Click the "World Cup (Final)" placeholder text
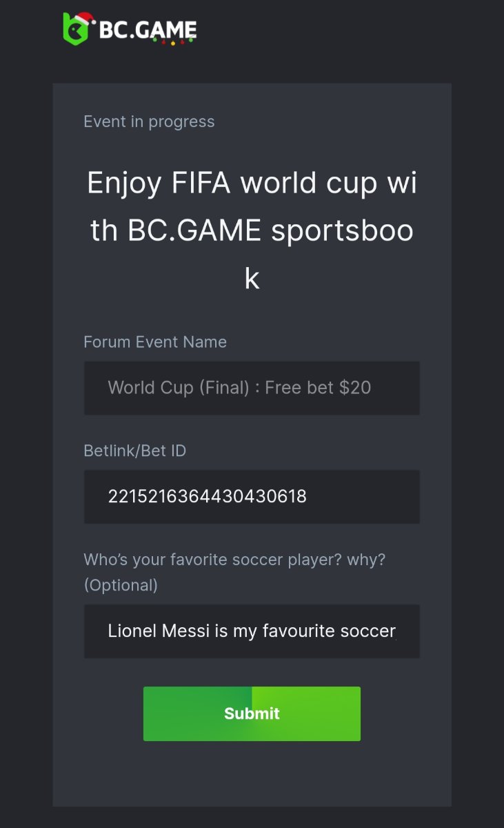 pos(179,388)
